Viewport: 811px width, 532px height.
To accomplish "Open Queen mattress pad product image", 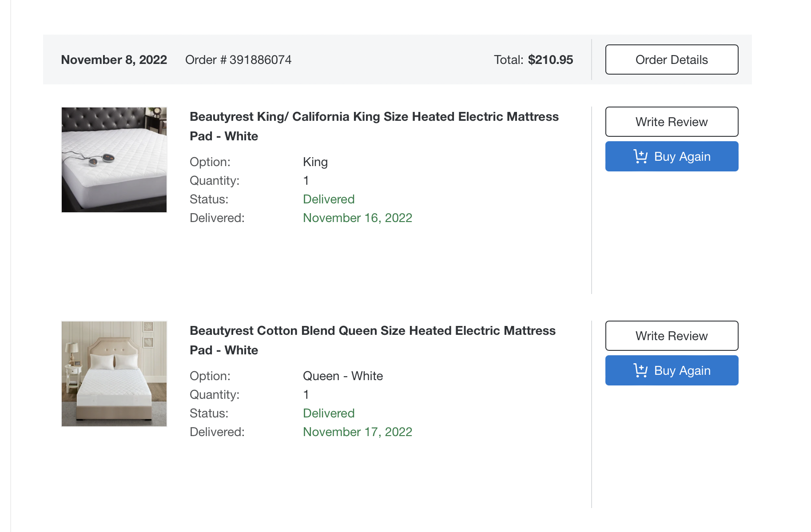I will 114,374.
